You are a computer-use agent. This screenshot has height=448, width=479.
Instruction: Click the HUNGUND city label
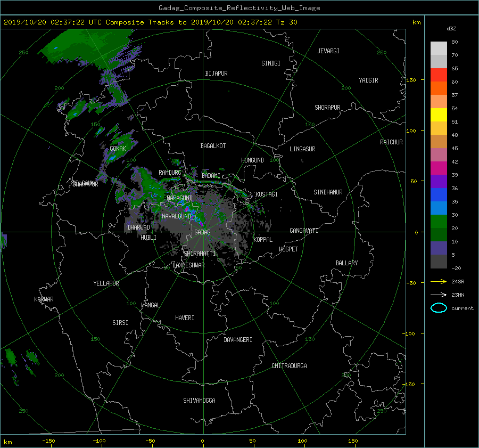(252, 160)
